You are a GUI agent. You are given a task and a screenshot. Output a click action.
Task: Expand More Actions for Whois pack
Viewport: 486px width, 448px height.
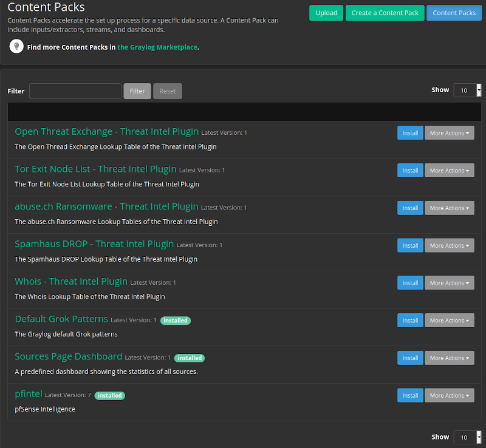(449, 283)
